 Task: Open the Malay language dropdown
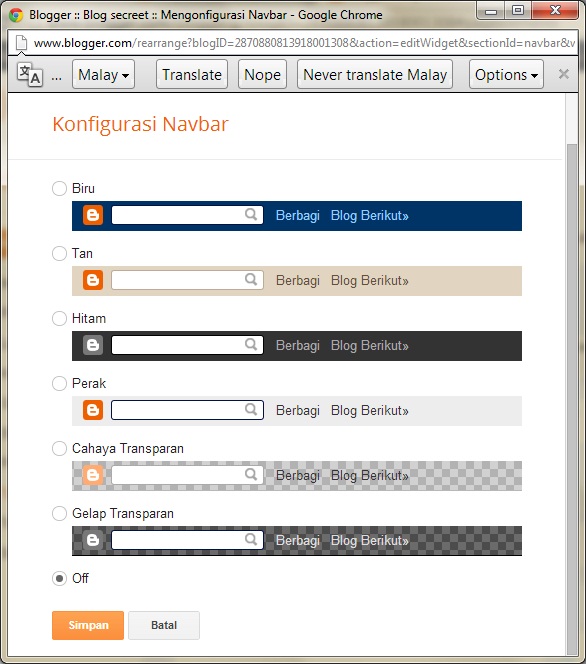click(x=103, y=75)
